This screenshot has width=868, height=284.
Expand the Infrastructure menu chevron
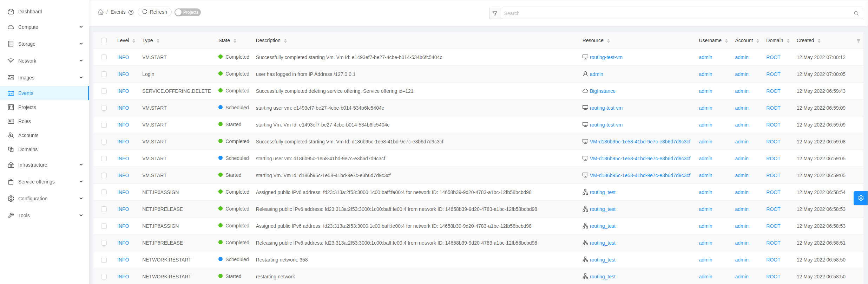point(81,165)
